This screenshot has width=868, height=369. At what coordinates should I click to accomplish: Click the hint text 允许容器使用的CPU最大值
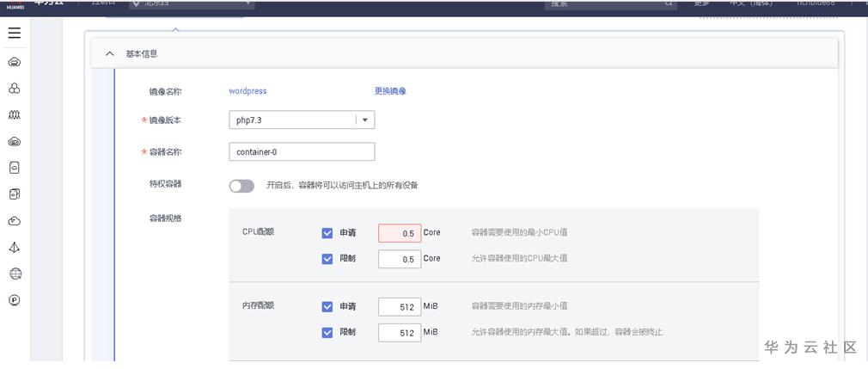tap(519, 258)
